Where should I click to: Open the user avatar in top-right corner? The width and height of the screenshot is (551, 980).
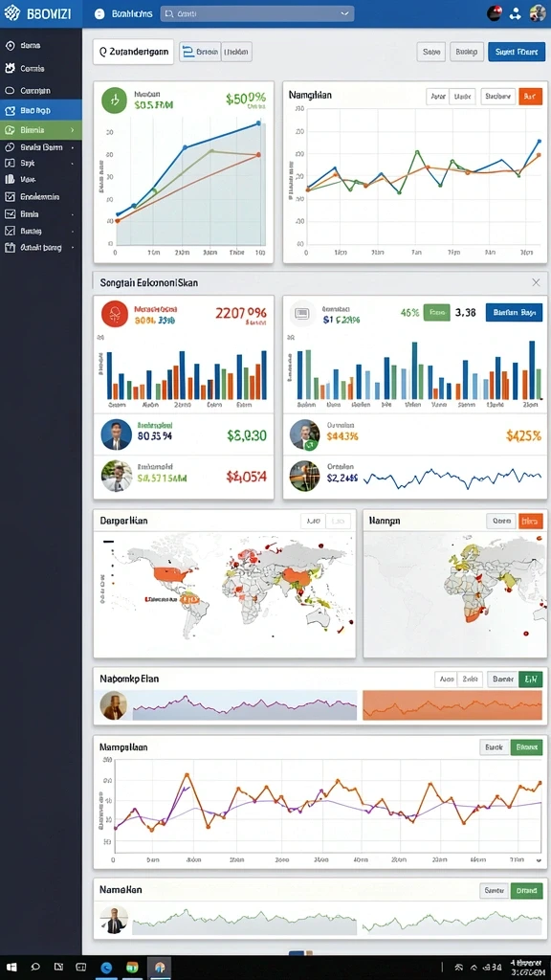pyautogui.click(x=538, y=13)
